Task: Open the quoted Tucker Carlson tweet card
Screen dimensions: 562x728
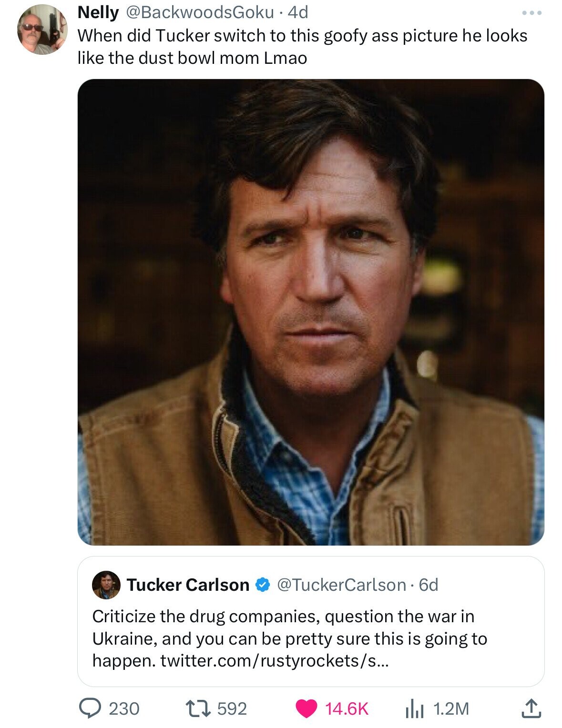Action: [x=311, y=621]
